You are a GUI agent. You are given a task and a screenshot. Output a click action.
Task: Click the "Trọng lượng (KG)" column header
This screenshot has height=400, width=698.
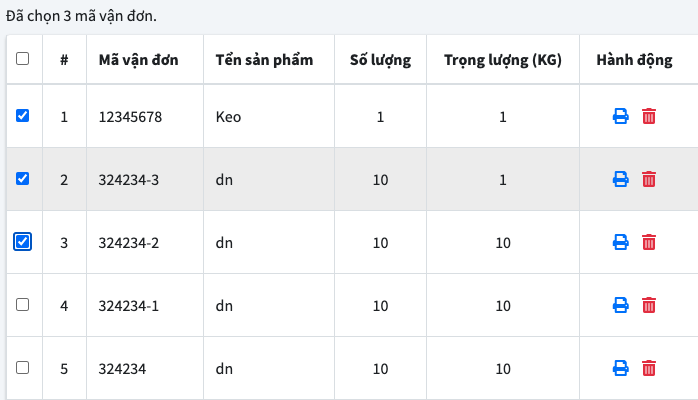(x=503, y=60)
